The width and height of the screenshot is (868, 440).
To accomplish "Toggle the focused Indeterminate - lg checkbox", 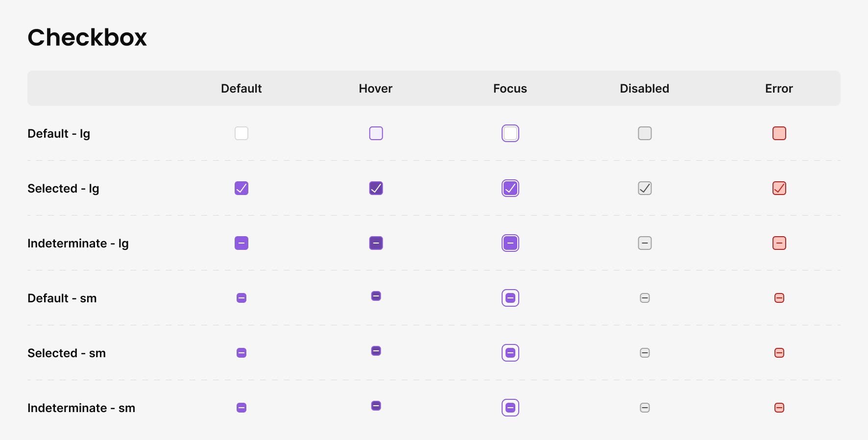I will point(510,243).
